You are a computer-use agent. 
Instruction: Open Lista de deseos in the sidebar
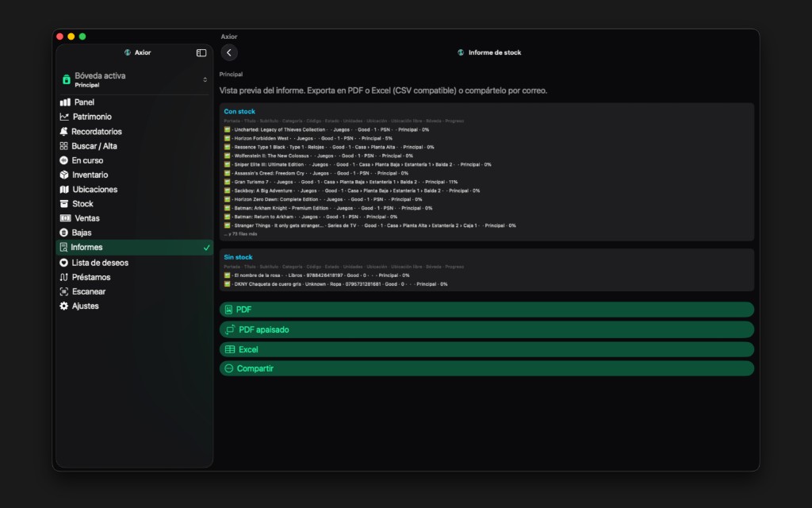(x=135, y=263)
